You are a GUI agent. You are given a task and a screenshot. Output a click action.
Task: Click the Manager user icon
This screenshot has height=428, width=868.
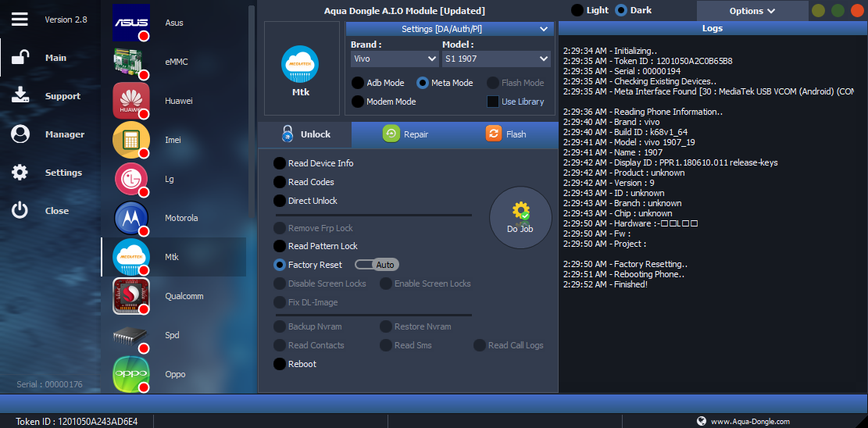(20, 134)
